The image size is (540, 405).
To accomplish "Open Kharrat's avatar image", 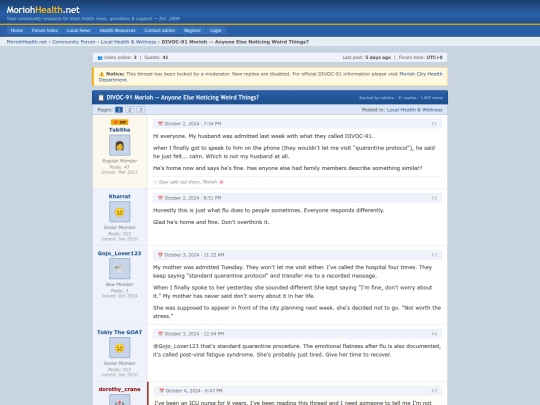I will 120,212.
